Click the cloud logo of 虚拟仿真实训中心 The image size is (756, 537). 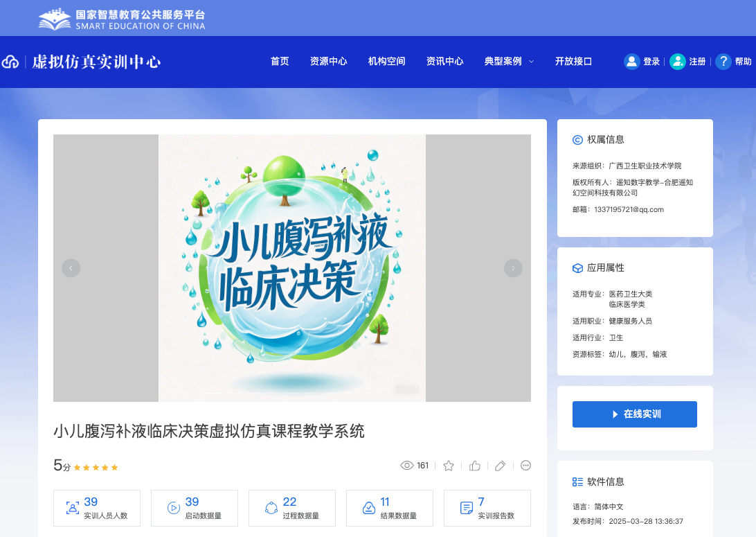pyautogui.click(x=10, y=62)
